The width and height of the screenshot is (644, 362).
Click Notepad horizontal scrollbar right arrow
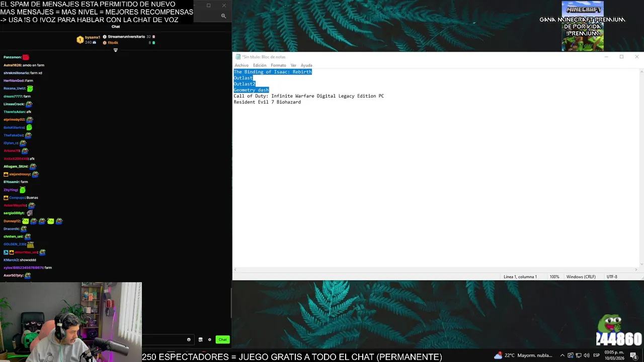pos(636,270)
